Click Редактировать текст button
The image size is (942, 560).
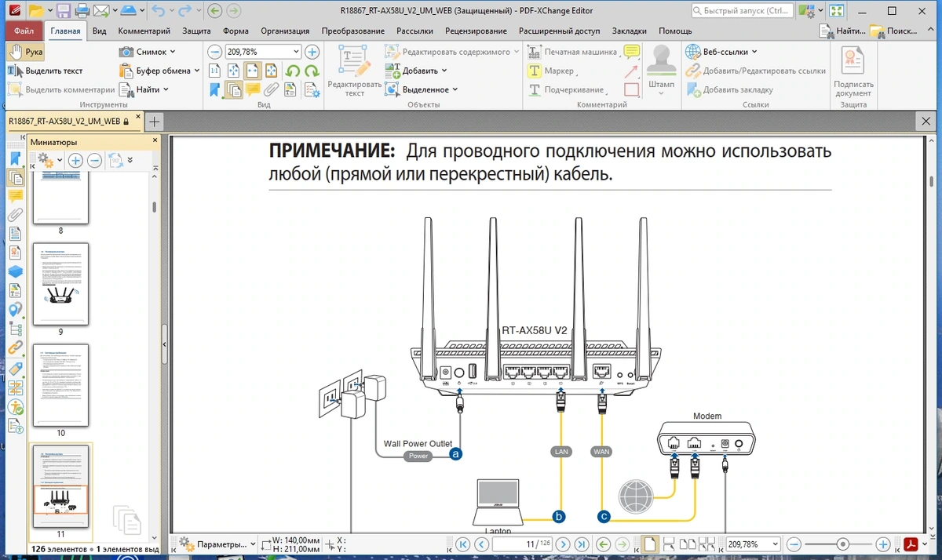pos(354,71)
